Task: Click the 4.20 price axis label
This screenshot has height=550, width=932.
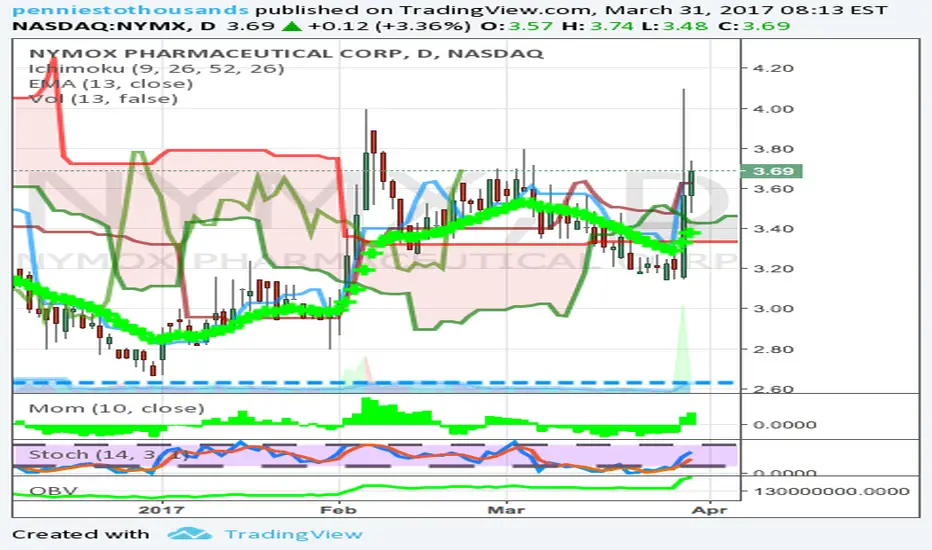Action: [x=773, y=68]
